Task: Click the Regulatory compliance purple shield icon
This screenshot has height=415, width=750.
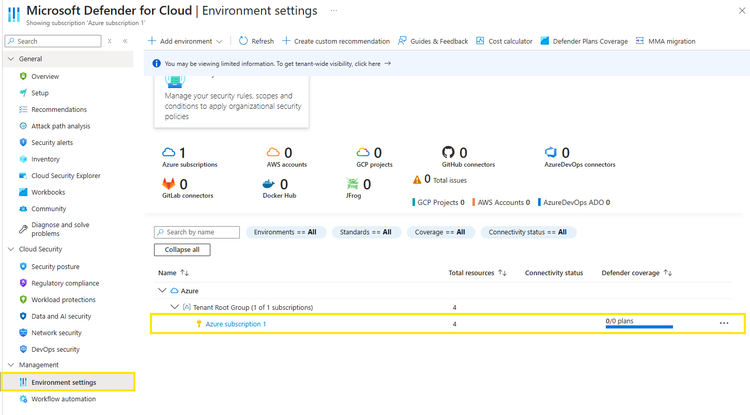Action: click(x=23, y=283)
